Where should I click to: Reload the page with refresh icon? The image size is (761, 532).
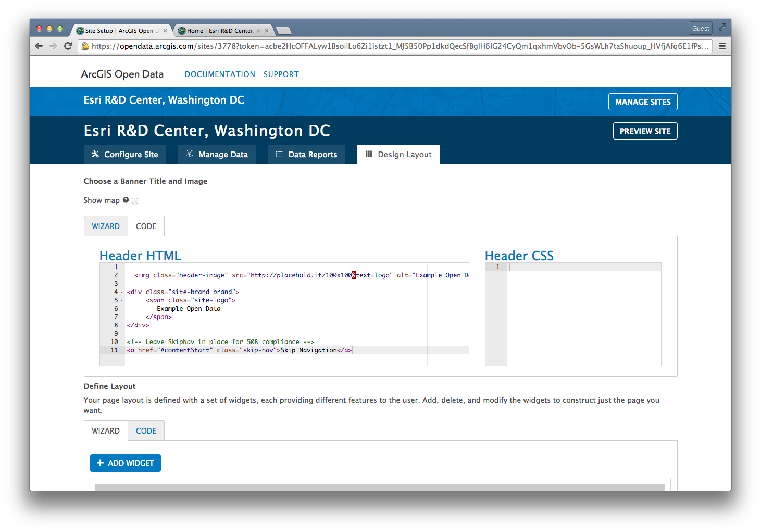pyautogui.click(x=68, y=46)
